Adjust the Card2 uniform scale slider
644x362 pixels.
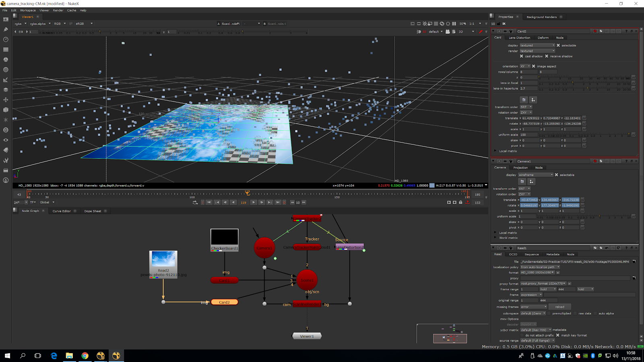tap(584, 135)
